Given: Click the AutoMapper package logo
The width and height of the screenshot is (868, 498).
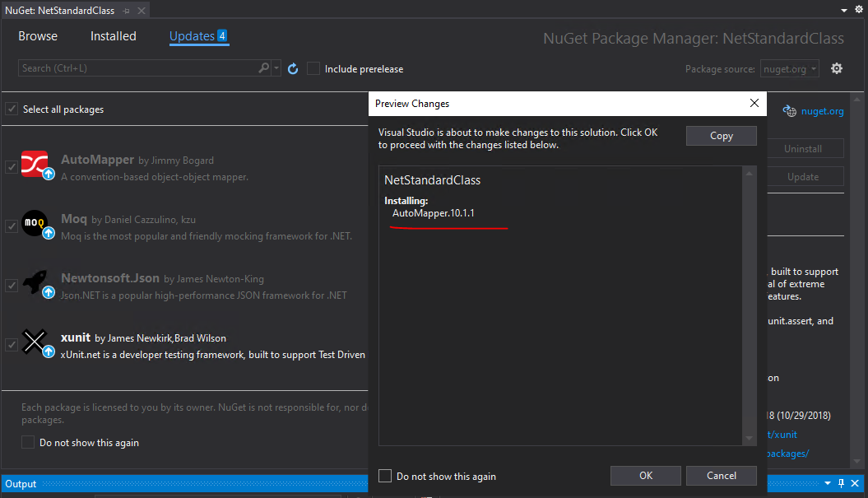Looking at the screenshot, I should click(x=35, y=164).
